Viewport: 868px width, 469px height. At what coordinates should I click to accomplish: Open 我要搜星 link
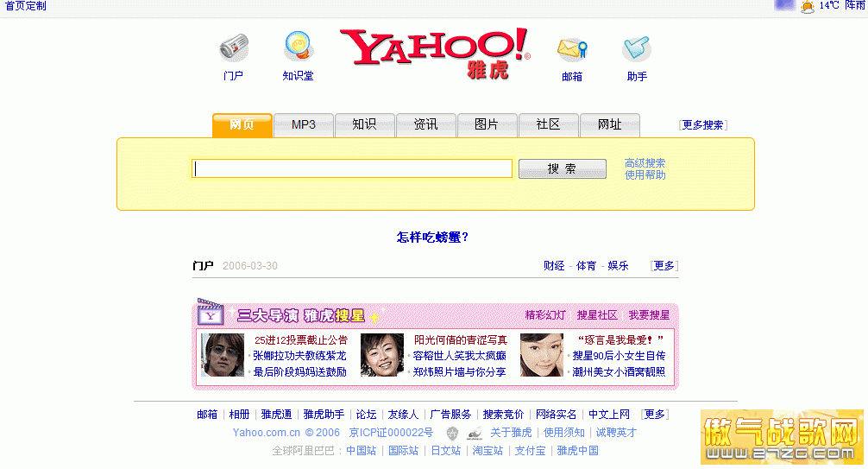[650, 315]
